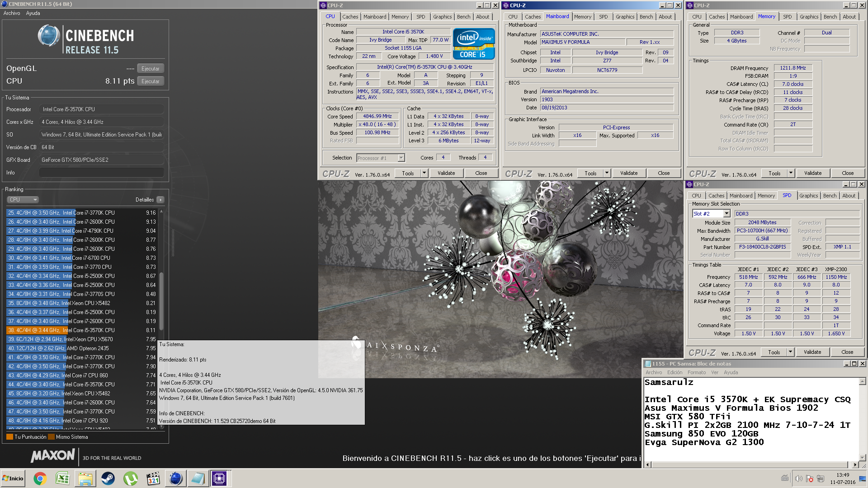The width and height of the screenshot is (868, 488).
Task: Click Notepad vertical scroll down arrow
Action: (x=863, y=457)
